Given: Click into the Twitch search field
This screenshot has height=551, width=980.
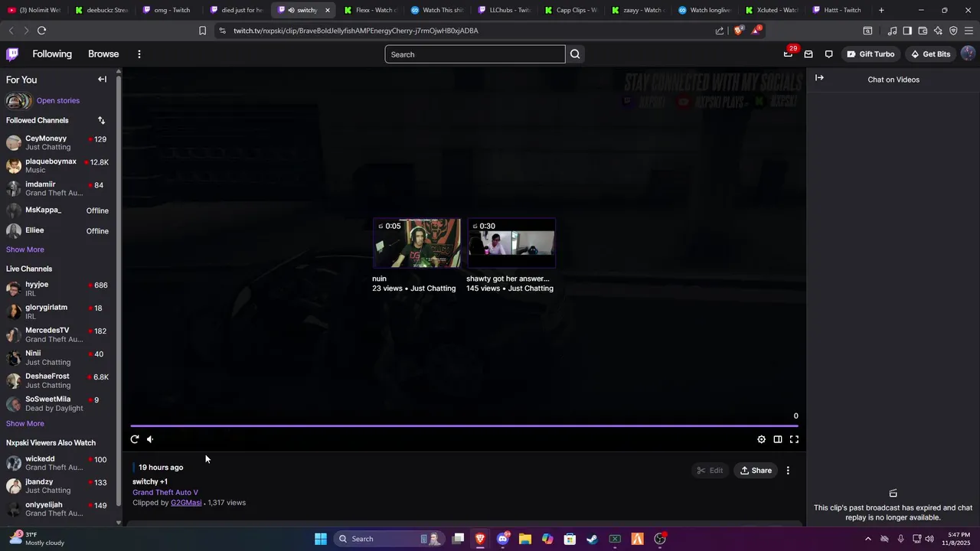Looking at the screenshot, I should click(x=475, y=54).
